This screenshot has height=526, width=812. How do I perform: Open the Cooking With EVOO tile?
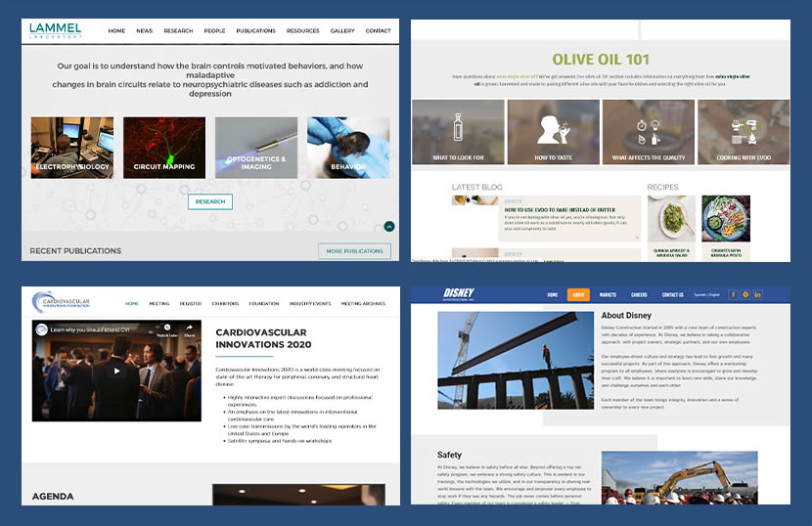(744, 132)
